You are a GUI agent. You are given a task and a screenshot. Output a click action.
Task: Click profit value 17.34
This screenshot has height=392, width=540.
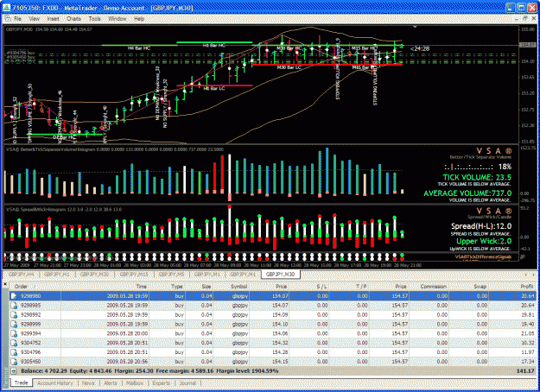pyautogui.click(x=528, y=362)
